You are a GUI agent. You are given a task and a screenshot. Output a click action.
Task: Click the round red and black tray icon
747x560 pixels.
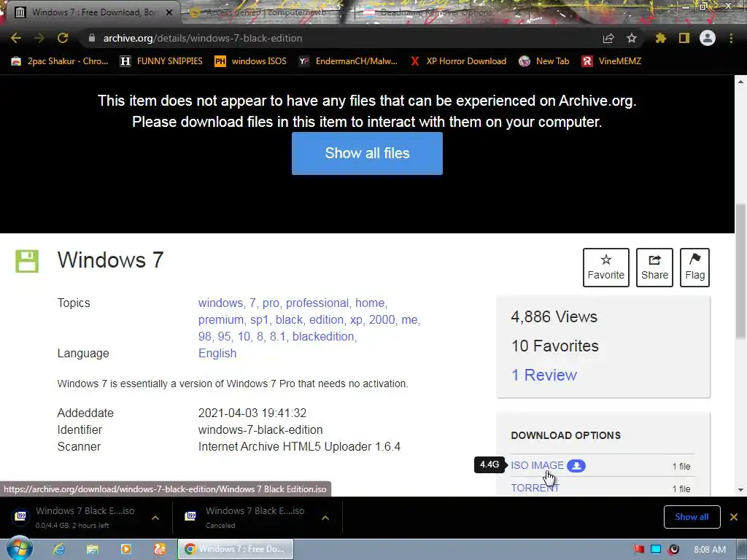673,550
